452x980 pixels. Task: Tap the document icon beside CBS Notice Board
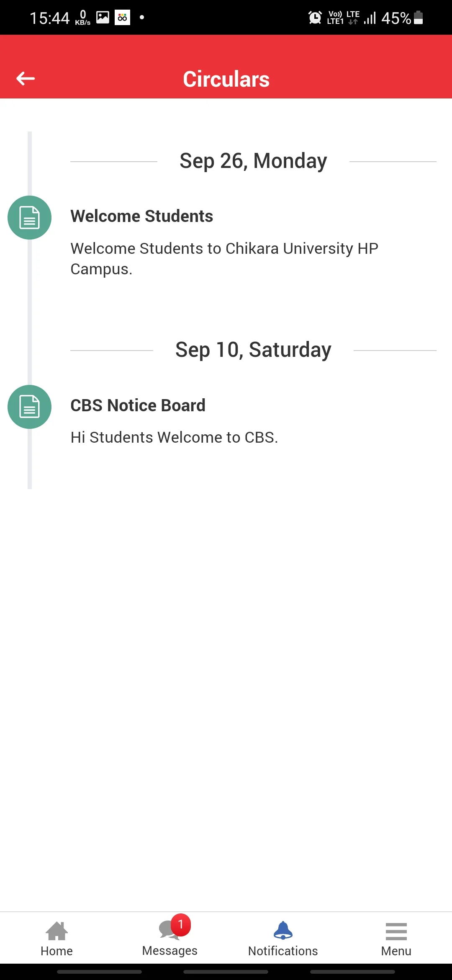coord(29,407)
